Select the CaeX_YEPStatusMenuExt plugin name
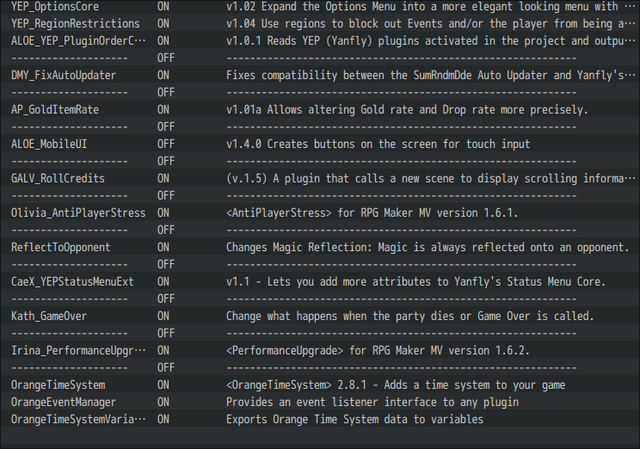Image resolution: width=640 pixels, height=449 pixels. (72, 282)
